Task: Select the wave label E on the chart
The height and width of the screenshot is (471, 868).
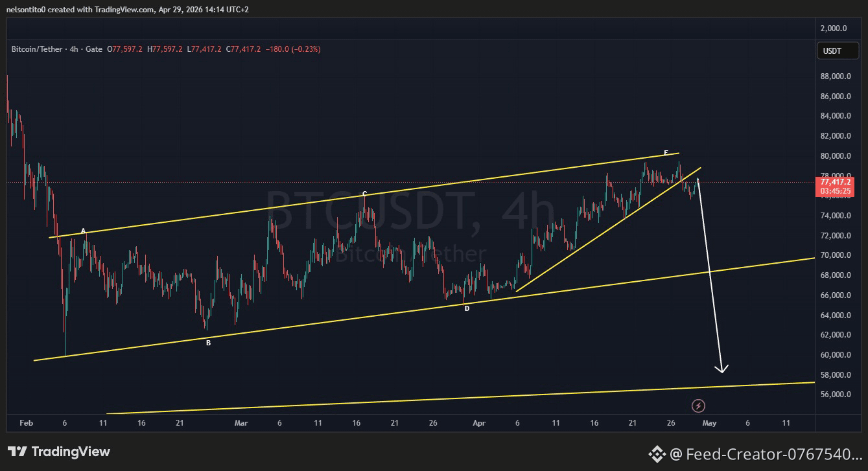Action: coord(666,153)
